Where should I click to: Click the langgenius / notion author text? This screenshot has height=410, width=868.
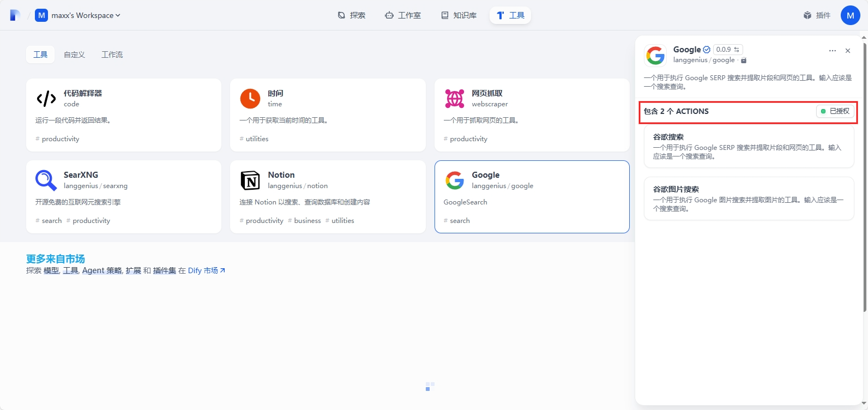[298, 186]
